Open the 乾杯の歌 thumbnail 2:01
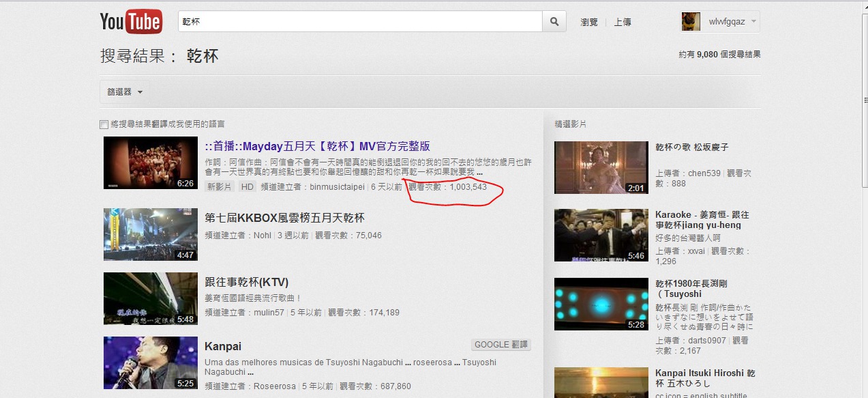The image size is (868, 398). (601, 167)
